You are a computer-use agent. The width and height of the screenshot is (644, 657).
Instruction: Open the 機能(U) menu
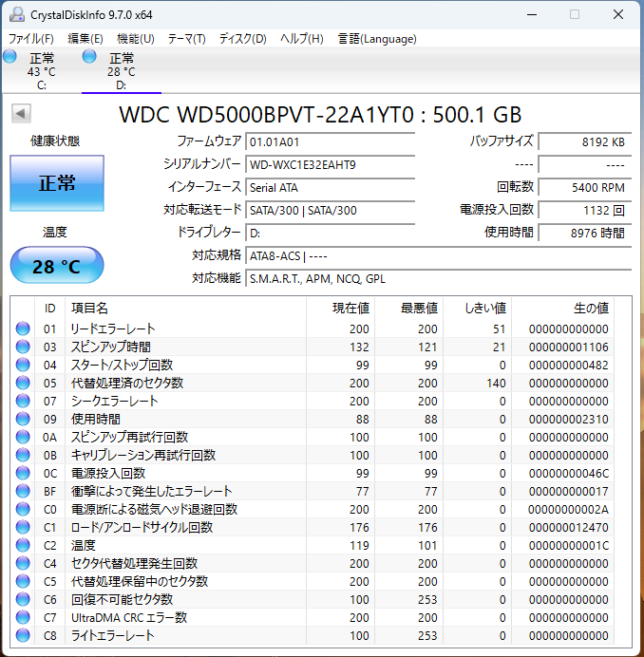coord(136,39)
